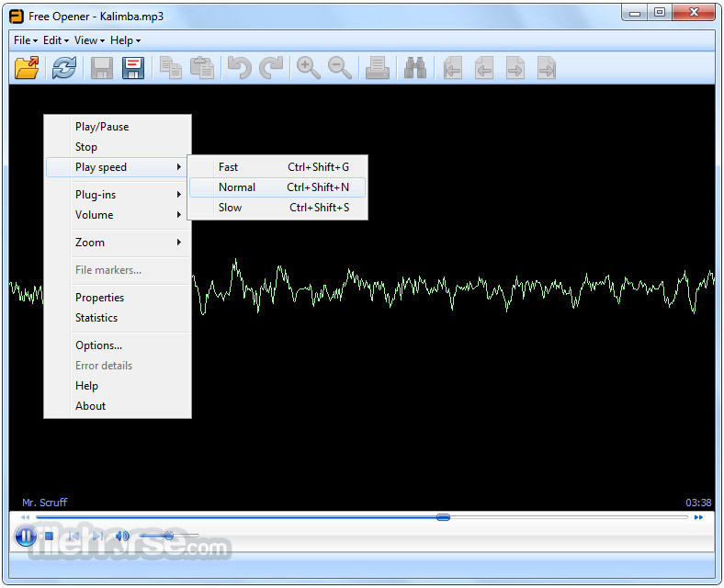724x588 pixels.
Task: Open the View menu
Action: (89, 40)
